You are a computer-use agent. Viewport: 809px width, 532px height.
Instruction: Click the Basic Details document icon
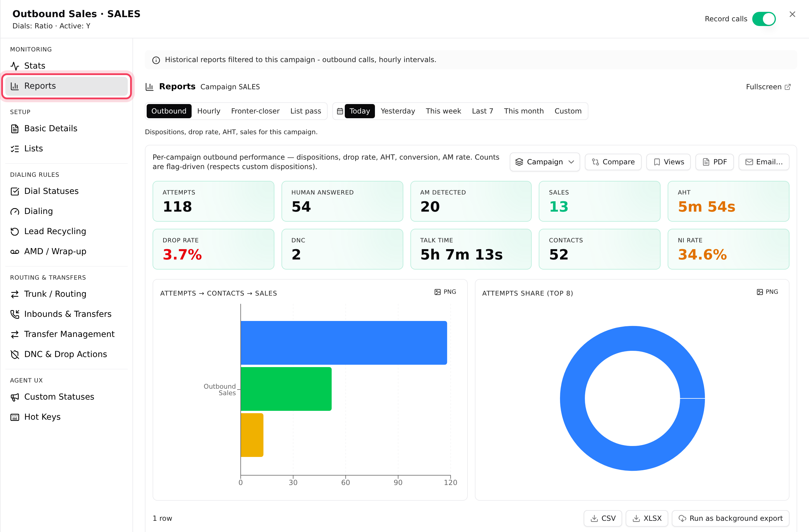click(x=14, y=129)
